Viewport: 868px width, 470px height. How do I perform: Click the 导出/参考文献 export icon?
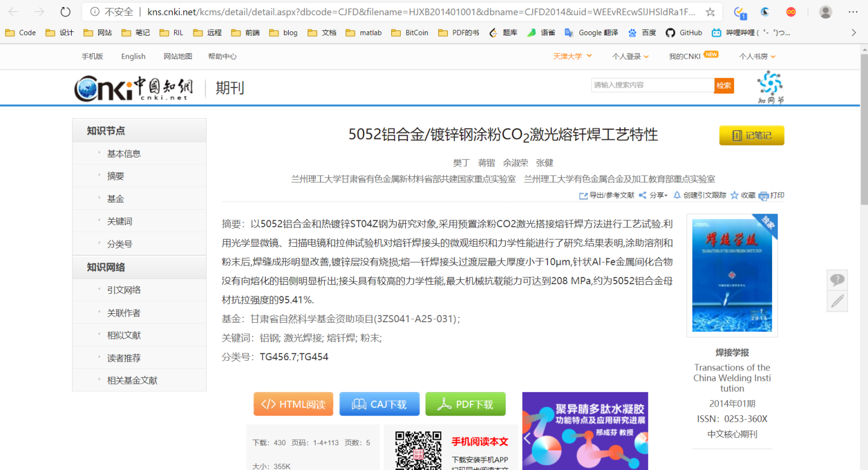click(x=583, y=195)
